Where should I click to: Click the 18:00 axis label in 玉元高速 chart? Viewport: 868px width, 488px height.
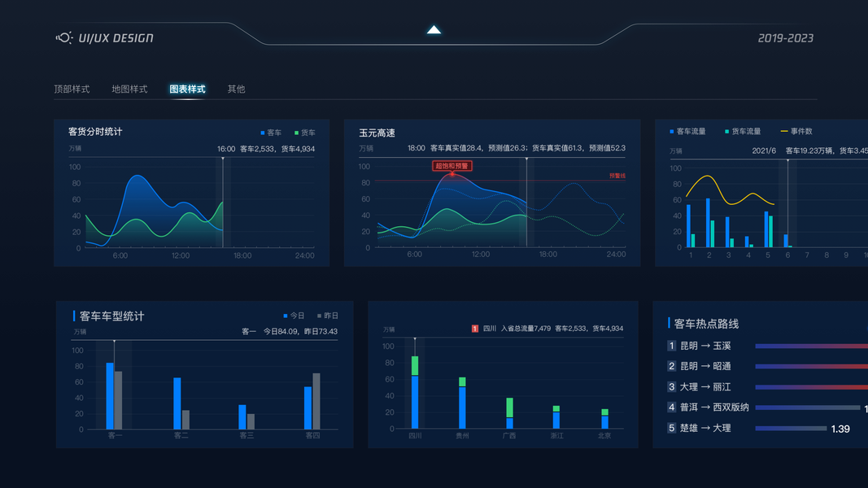pos(548,254)
